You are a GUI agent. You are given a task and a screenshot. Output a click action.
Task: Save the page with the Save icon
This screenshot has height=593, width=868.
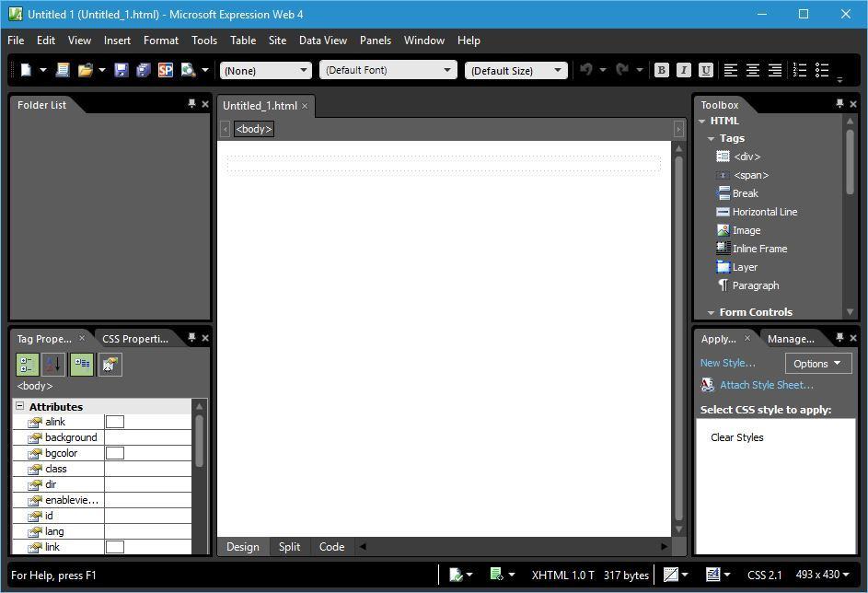click(x=122, y=70)
